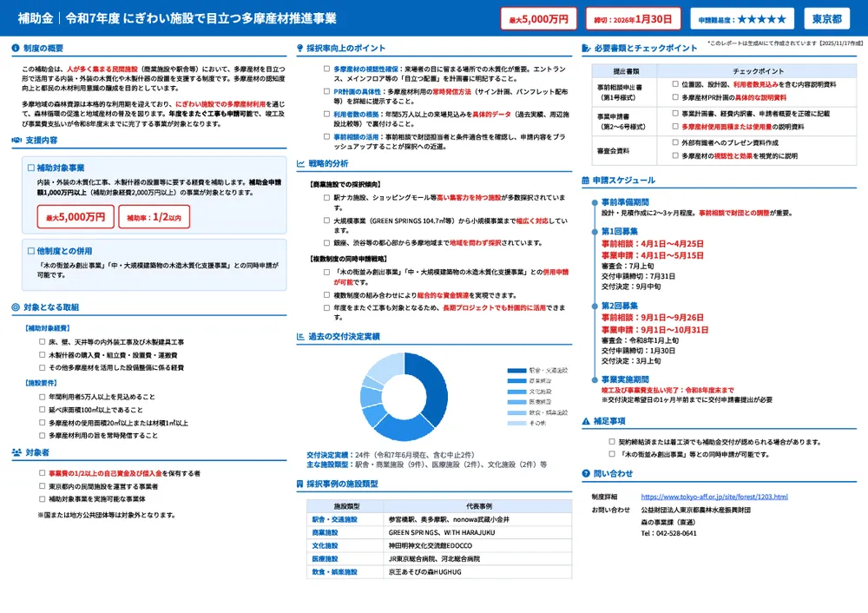Toggle the 東京都内の民間施設を運営する事業者 checkbox

43,486
